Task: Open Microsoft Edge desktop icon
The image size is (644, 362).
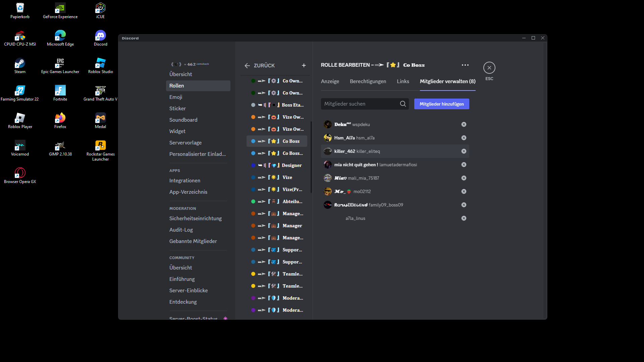Action: coord(60,38)
